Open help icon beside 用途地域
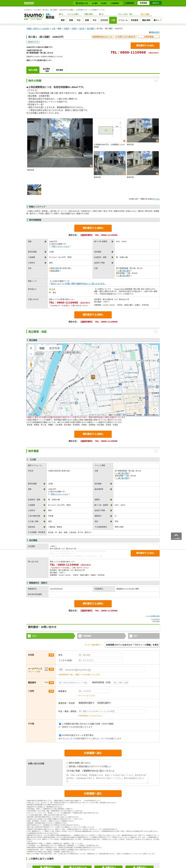 point(44,527)
